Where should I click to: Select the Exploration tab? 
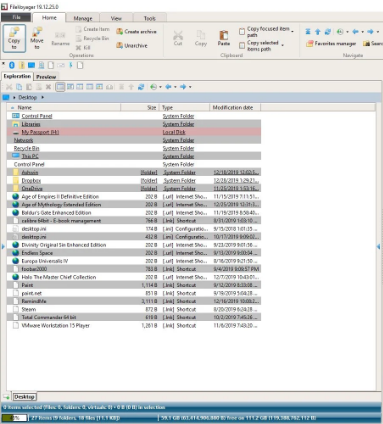coord(17,76)
